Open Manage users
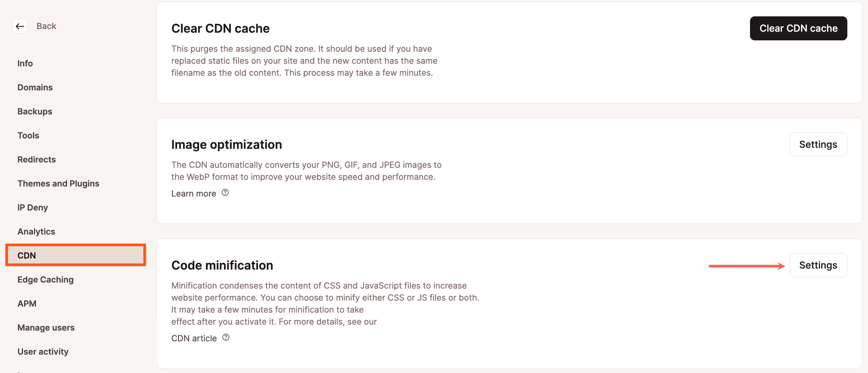 pos(46,328)
